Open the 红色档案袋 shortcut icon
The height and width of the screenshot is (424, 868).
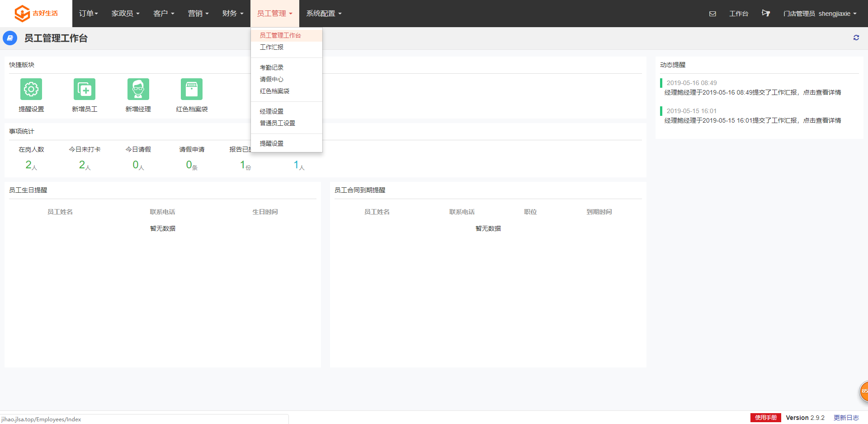tap(192, 89)
